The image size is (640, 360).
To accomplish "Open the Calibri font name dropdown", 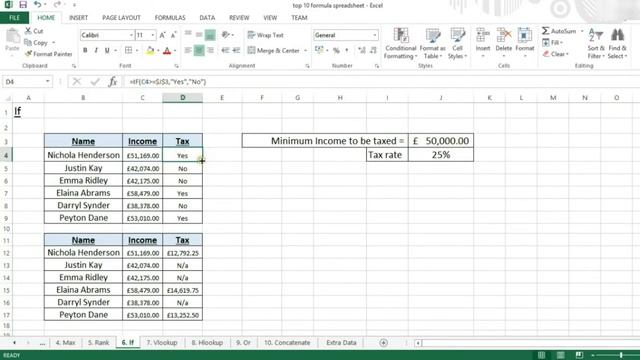I will click(131, 35).
